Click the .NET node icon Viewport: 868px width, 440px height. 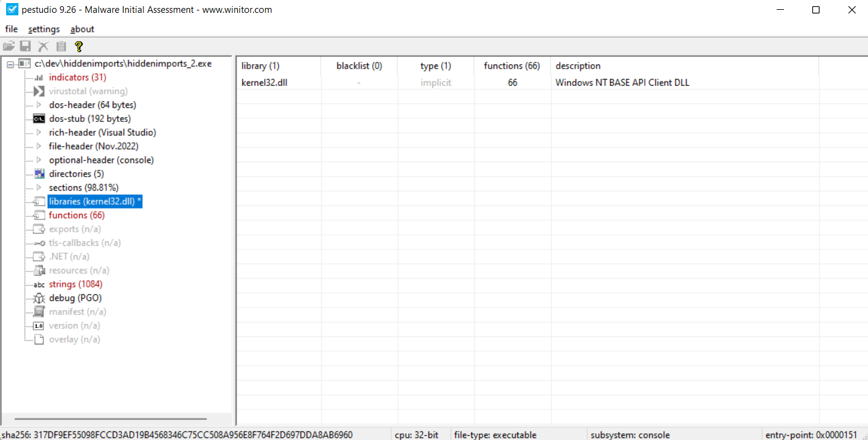39,257
